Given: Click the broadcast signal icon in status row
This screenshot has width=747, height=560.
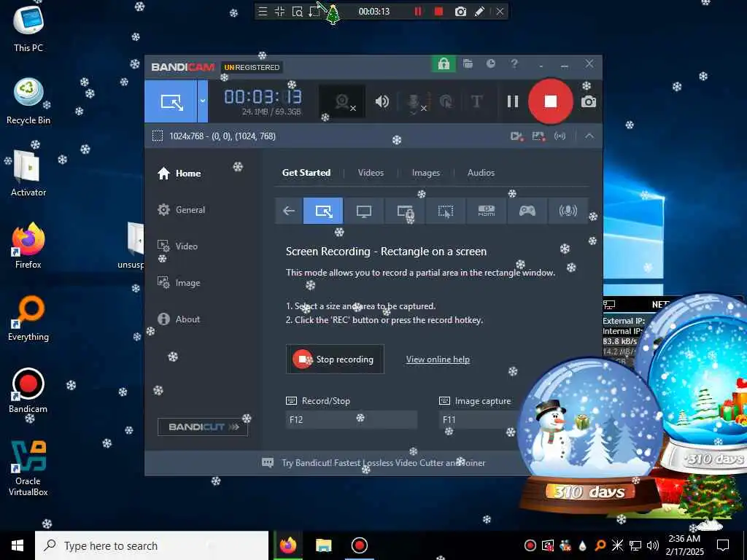Looking at the screenshot, I should [560, 136].
